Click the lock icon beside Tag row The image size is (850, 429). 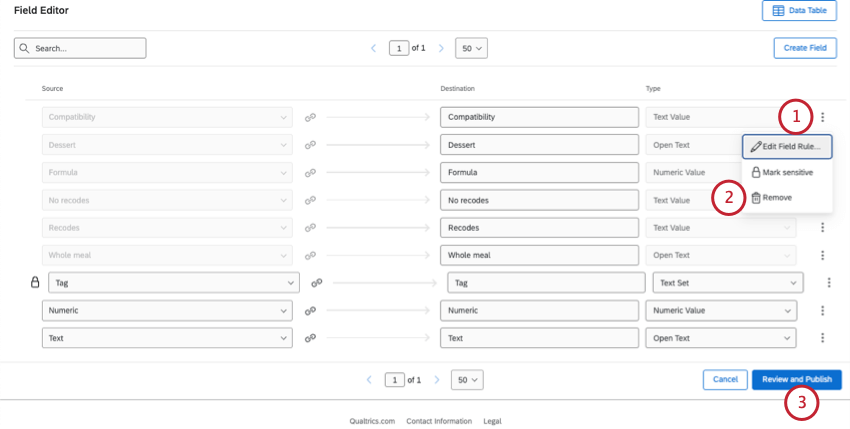35,283
